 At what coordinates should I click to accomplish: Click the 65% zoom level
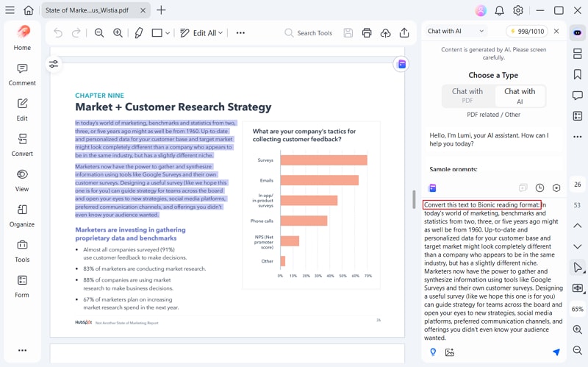tap(578, 309)
